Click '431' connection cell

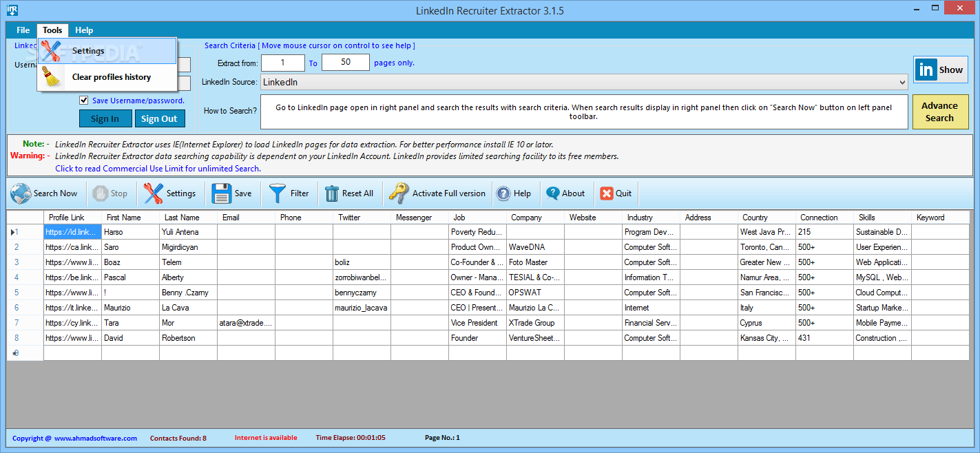[825, 338]
